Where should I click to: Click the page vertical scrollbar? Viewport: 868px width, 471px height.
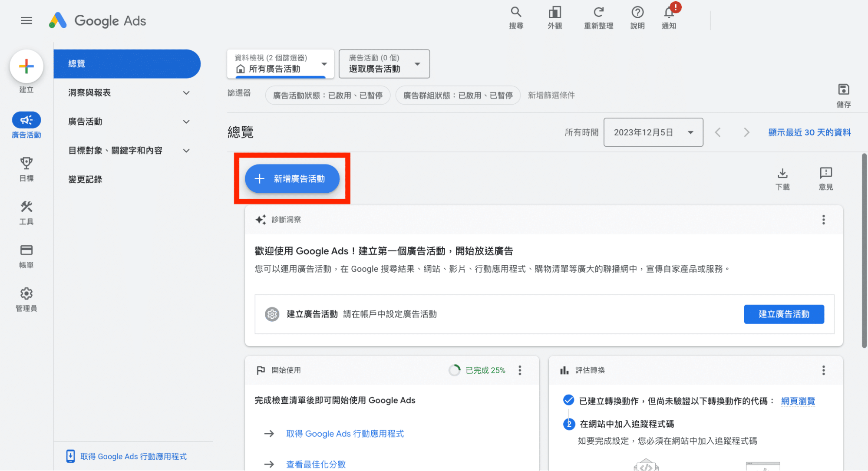[x=864, y=250]
